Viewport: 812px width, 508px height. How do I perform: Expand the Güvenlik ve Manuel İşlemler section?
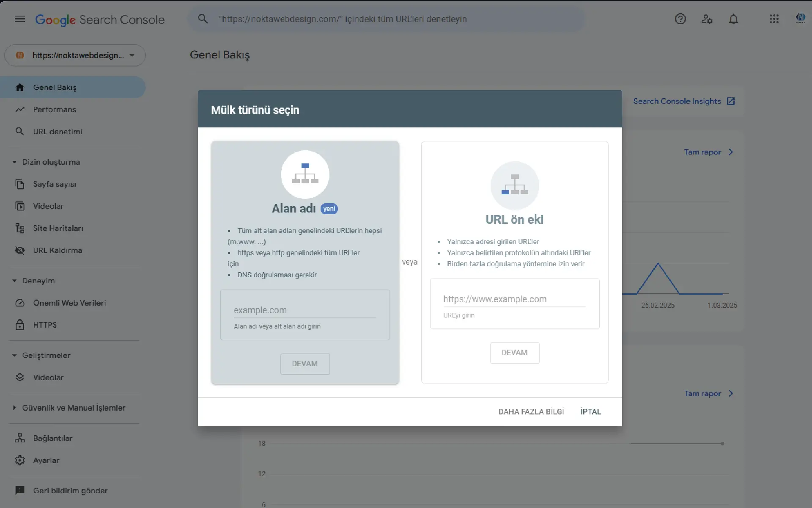(14, 408)
